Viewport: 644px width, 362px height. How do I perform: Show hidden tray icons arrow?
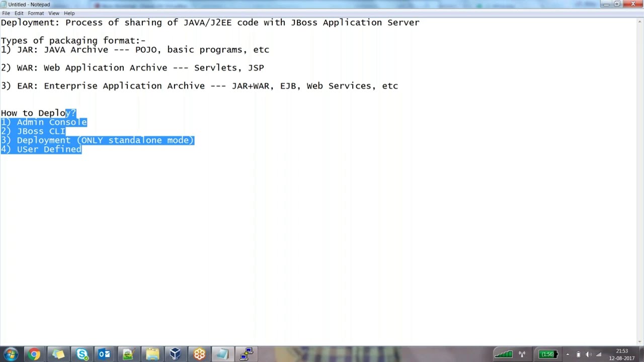[x=568, y=354]
